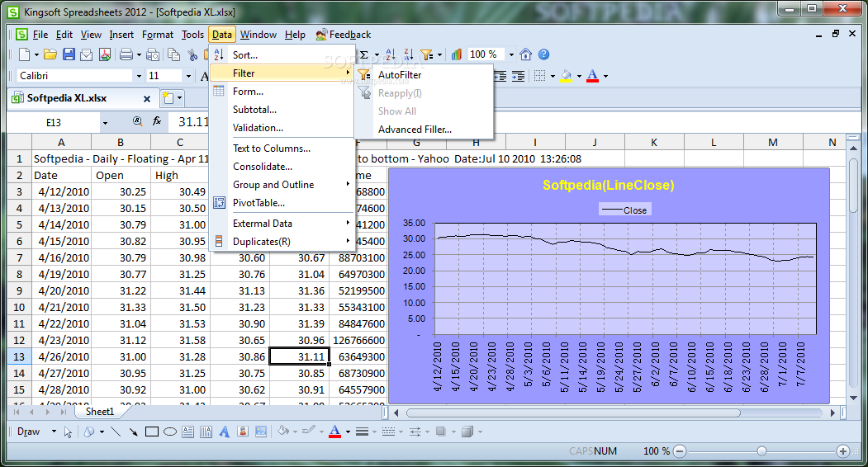Viewport: 868px width, 467px height.
Task: Choose Advanced Filter... in submenu
Action: tap(424, 130)
